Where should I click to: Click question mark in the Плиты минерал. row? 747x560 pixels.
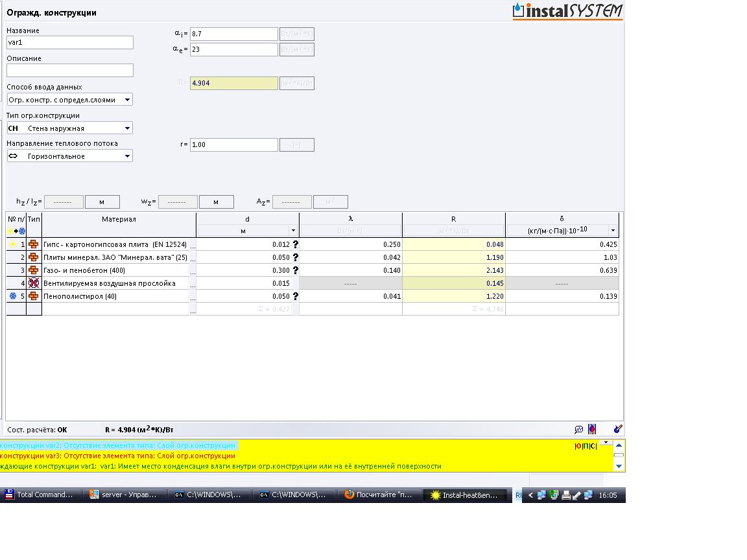[296, 257]
